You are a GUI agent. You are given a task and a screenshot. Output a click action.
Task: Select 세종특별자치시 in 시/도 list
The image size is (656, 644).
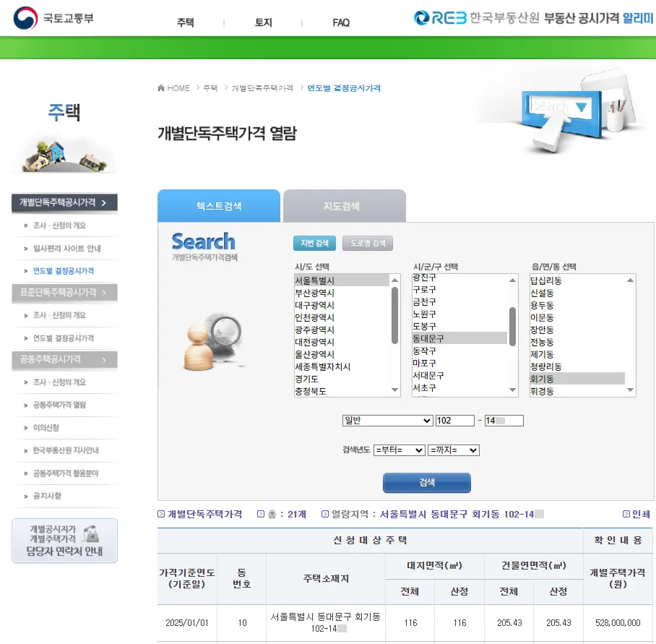tap(342, 366)
